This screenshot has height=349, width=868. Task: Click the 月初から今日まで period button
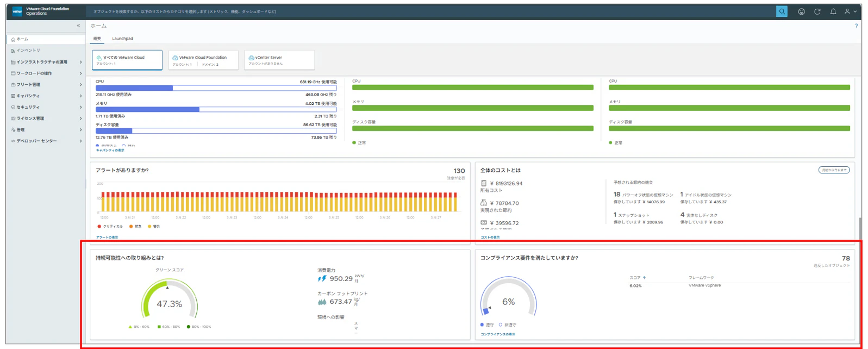coord(834,170)
